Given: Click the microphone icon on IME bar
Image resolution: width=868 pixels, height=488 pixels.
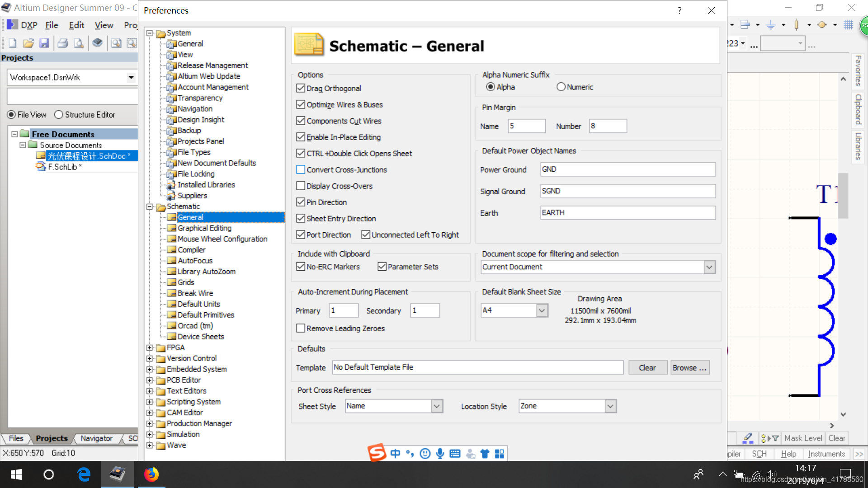Looking at the screenshot, I should coord(440,453).
